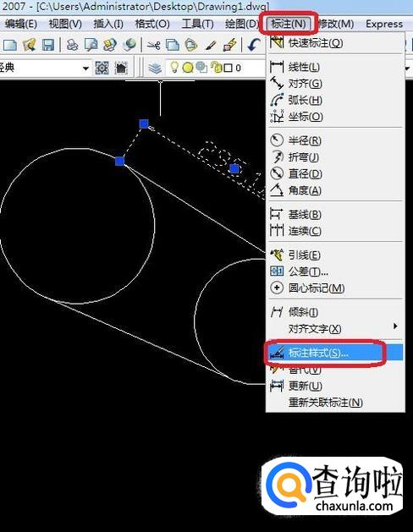The height and width of the screenshot is (532, 413).
Task: Toggle the layer on/off lightbulb icon
Action: point(174,67)
